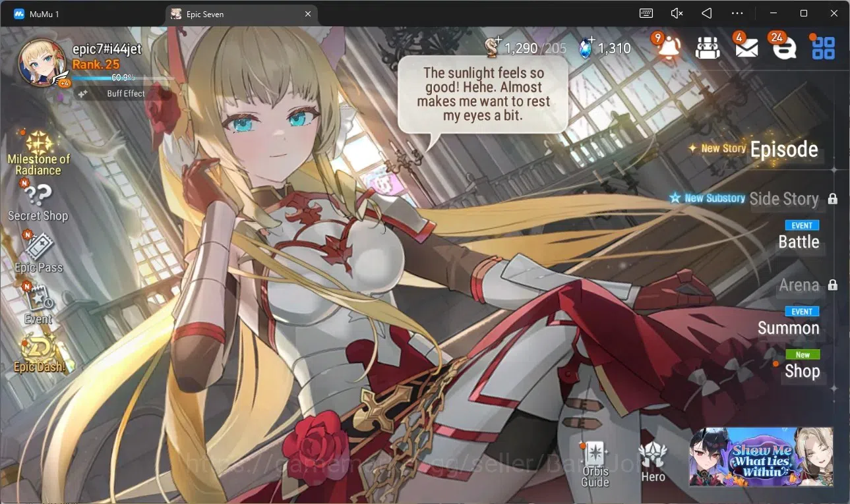The image size is (850, 504).
Task: Click the epic7#i44jet username
Action: click(107, 49)
